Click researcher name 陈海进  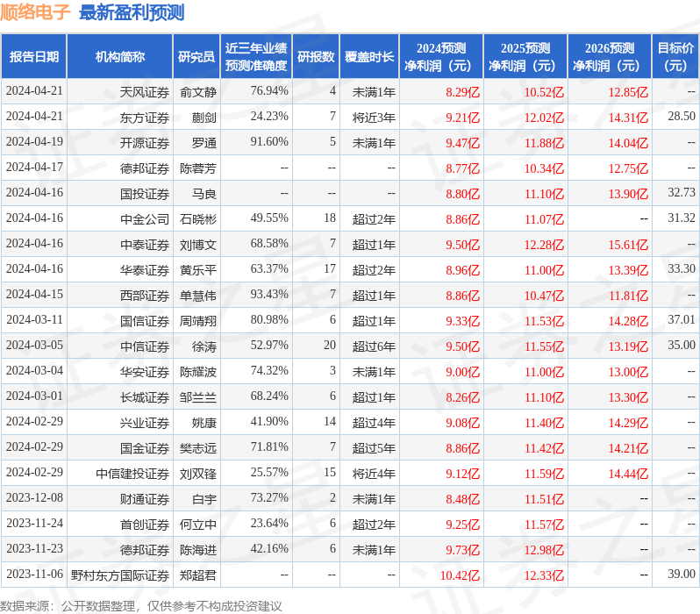click(198, 551)
